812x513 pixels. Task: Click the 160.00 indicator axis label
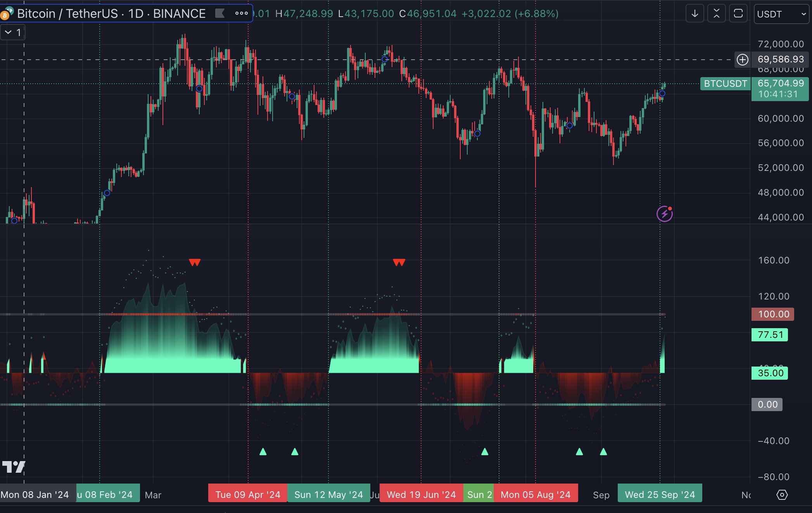(774, 260)
